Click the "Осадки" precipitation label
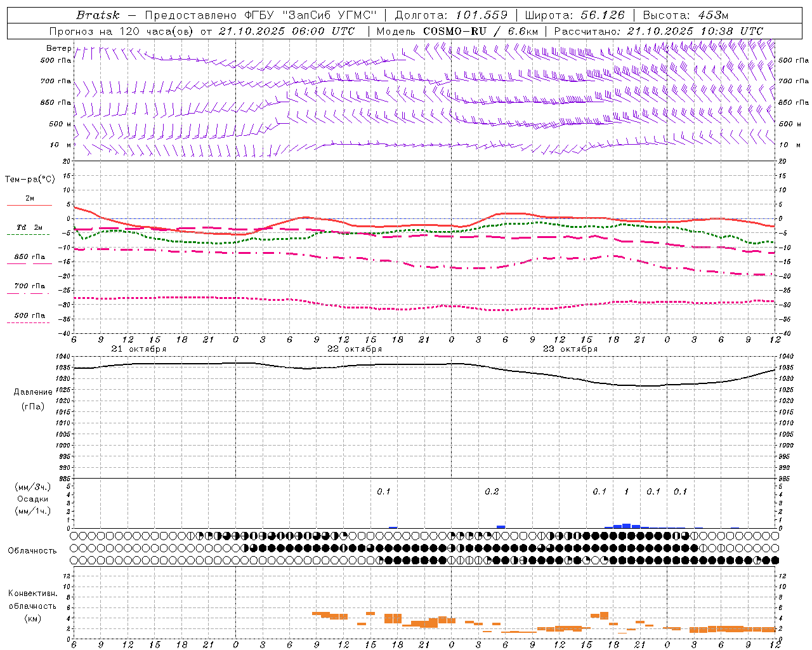 pos(33,499)
